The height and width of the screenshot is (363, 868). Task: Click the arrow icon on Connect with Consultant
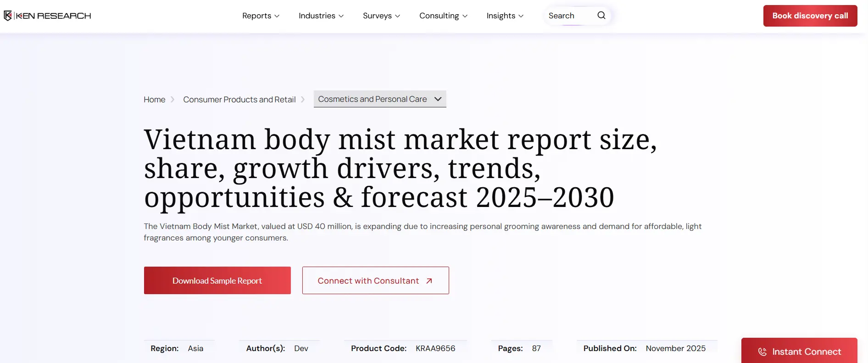pos(429,281)
